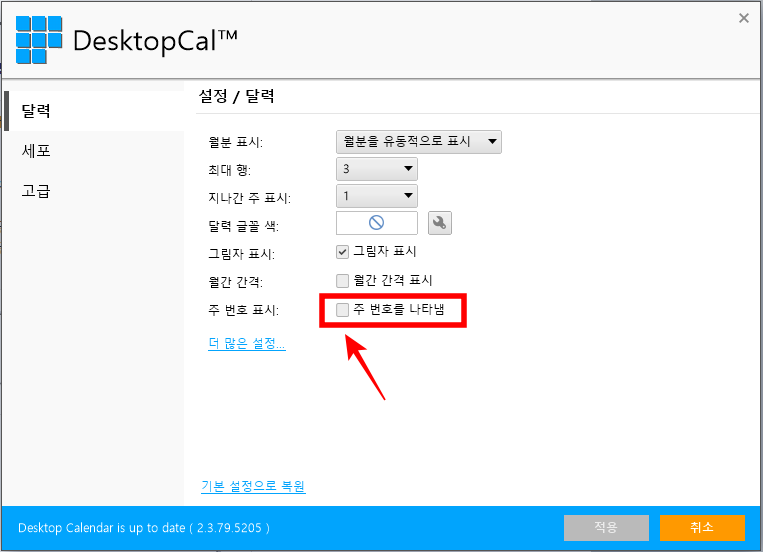
Task: Click the calendar font color swatch
Action: click(x=377, y=223)
